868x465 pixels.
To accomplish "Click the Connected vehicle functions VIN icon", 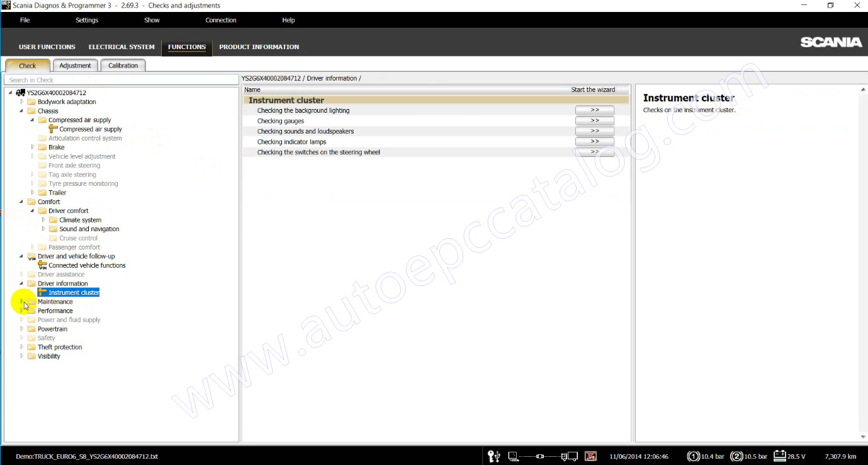I will (42, 265).
